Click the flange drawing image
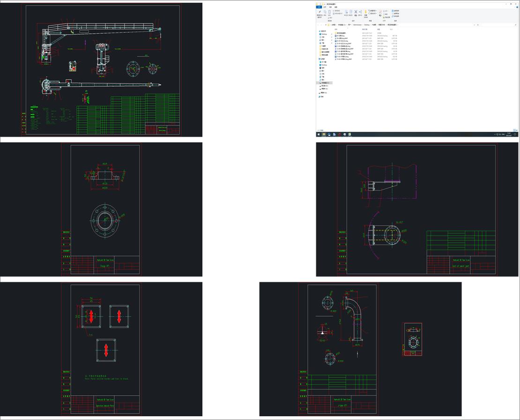The width and height of the screenshot is (520, 420). pyautogui.click(x=101, y=209)
